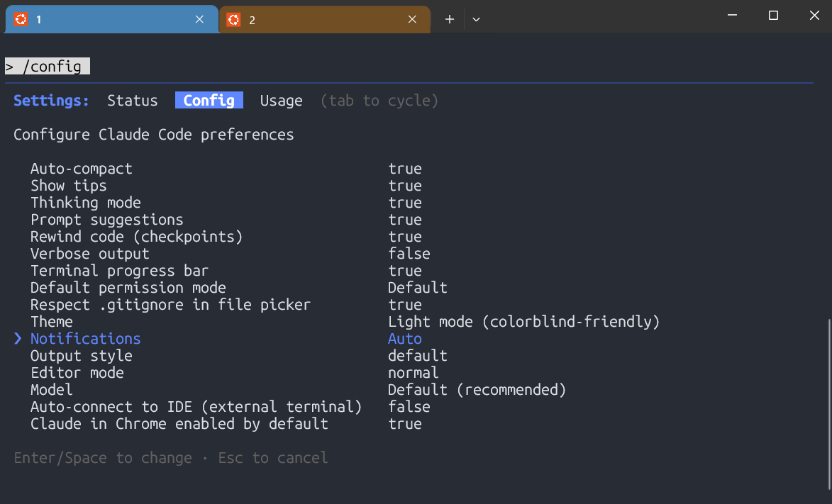Screen dimensions: 832x504
Task: Open a new terminal tab
Action: (x=449, y=19)
